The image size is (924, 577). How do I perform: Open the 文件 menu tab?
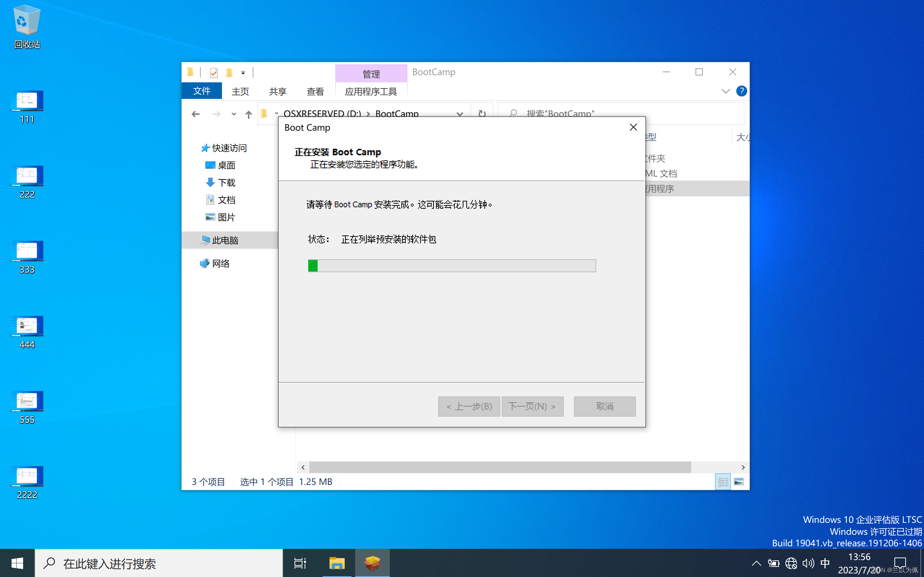202,91
